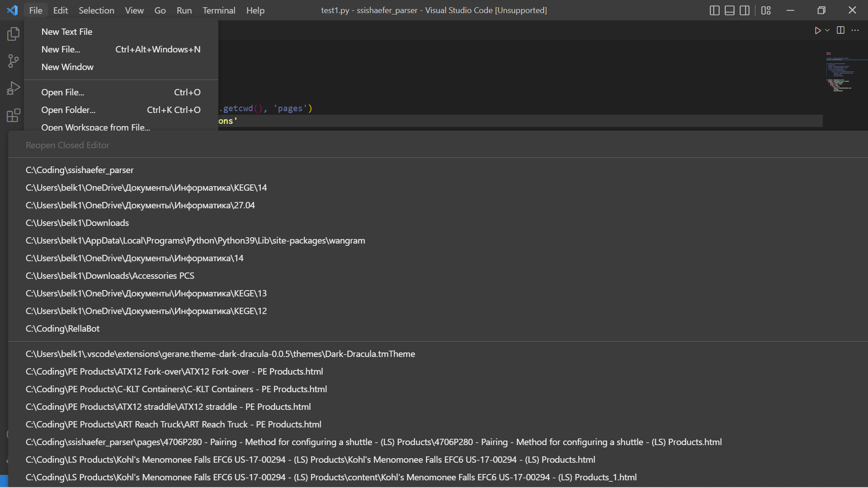Restore down the VS Code window
The height and width of the screenshot is (488, 868).
pos(821,10)
